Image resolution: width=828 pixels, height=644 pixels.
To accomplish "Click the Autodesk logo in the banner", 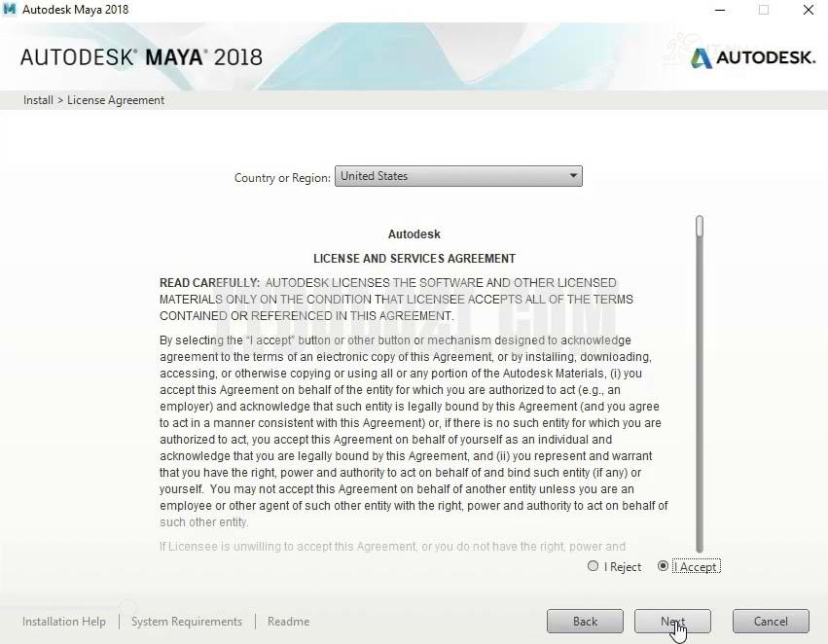I will tap(752, 57).
